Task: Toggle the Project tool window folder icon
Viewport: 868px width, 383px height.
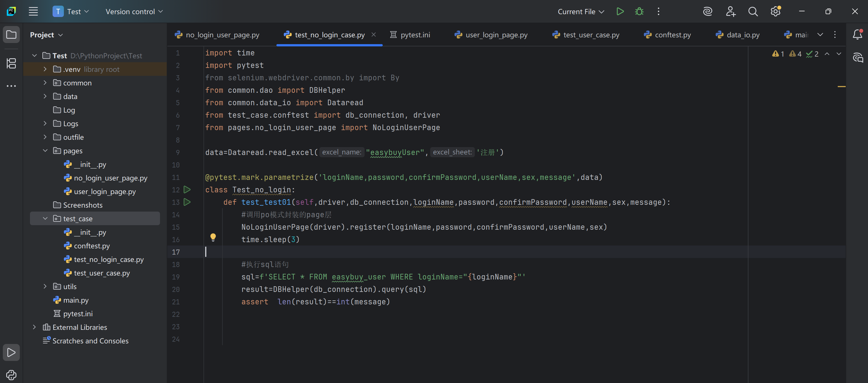Action: pos(11,35)
